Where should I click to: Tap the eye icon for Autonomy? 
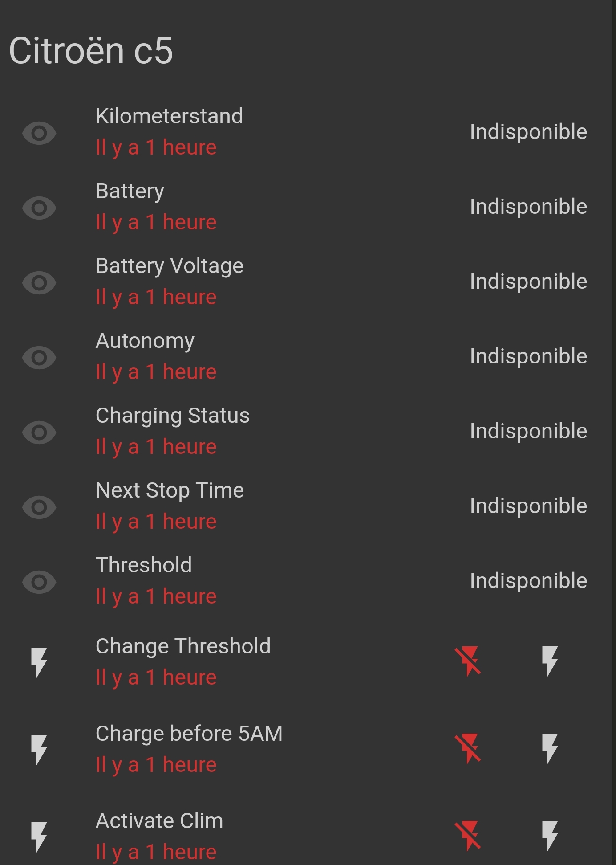coord(39,357)
